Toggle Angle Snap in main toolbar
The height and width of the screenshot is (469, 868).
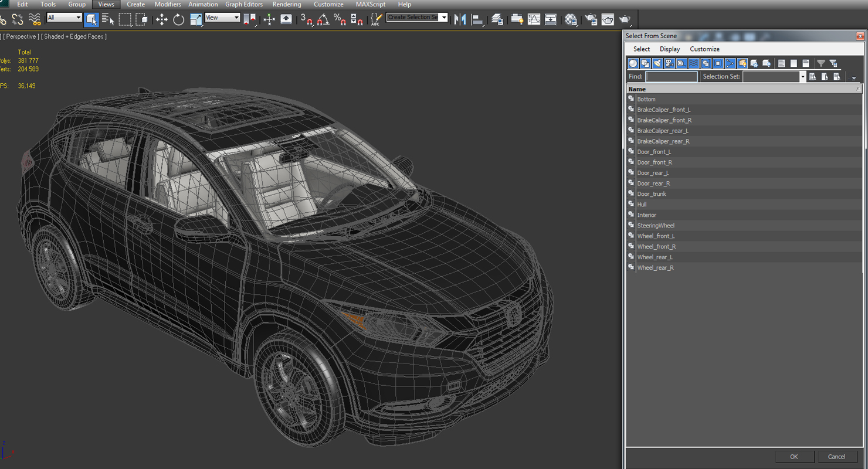coord(323,19)
